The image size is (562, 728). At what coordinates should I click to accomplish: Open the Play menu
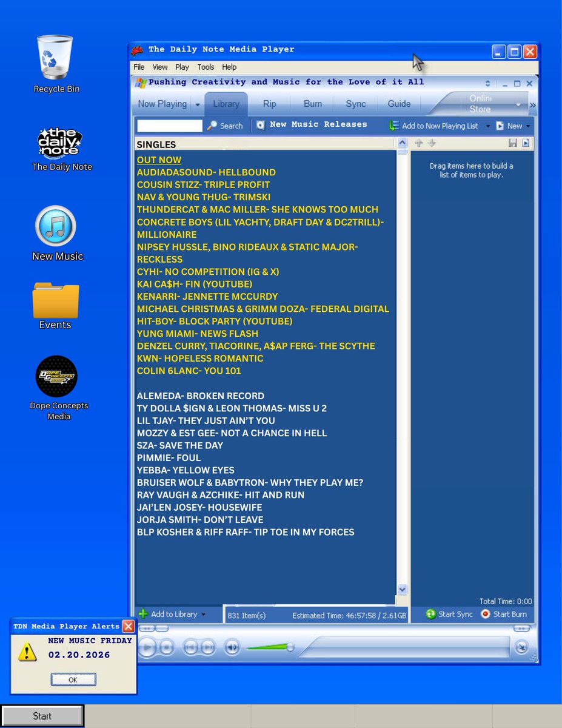point(182,67)
